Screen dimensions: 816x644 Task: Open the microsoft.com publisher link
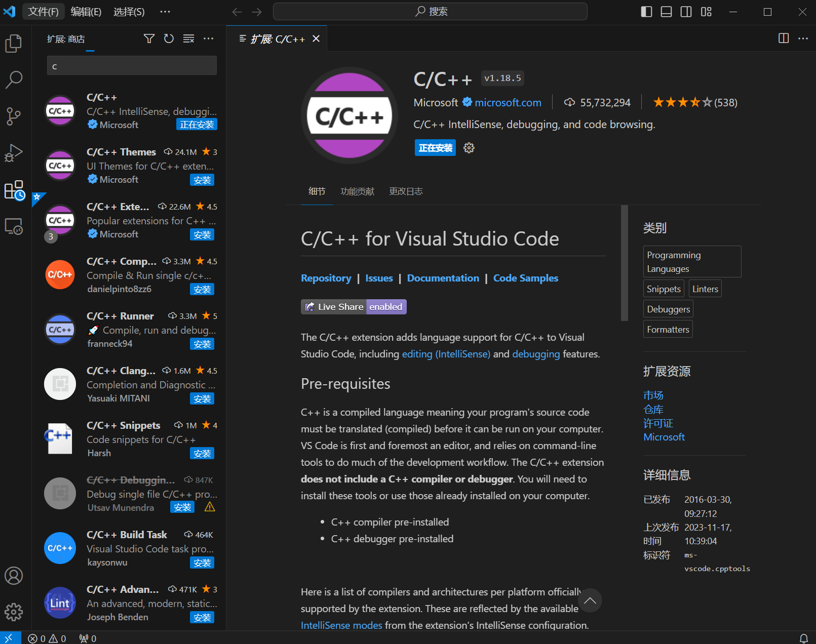click(x=508, y=103)
